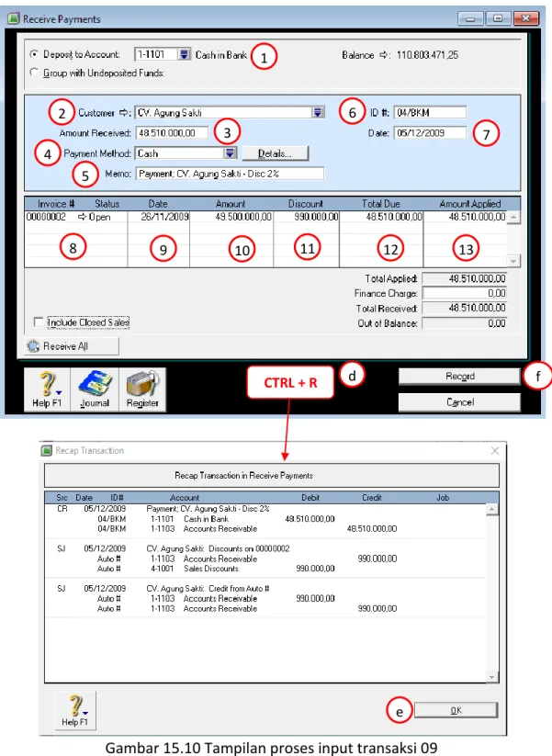Click OK in Recap Transaction window
The width and height of the screenshot is (552, 756).
(x=456, y=710)
